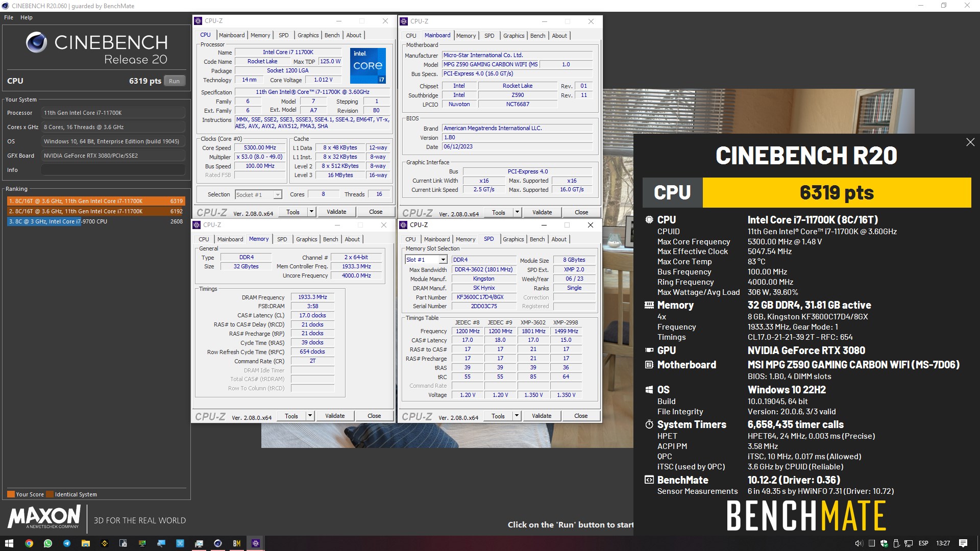The height and width of the screenshot is (551, 980).
Task: Click the 6319 pts yellow score banner
Action: (837, 193)
